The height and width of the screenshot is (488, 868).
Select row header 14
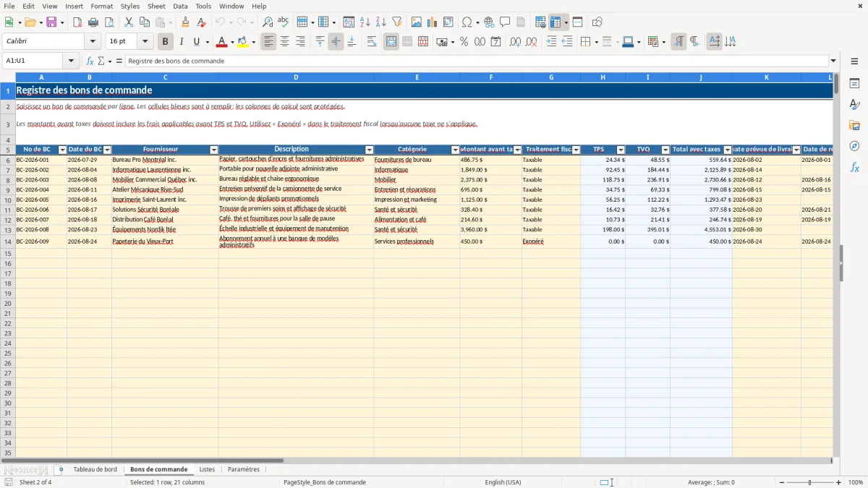tap(8, 241)
